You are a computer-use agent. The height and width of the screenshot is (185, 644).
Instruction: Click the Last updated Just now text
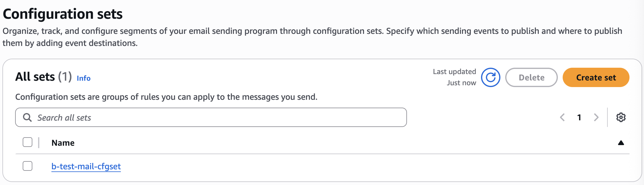click(454, 77)
